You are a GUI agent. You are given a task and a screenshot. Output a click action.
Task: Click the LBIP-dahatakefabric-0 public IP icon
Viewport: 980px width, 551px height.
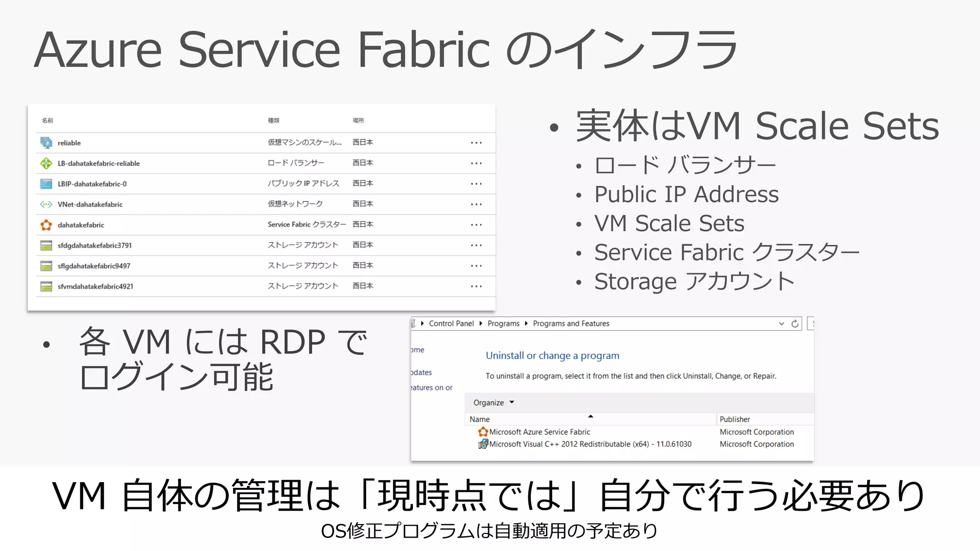(x=46, y=184)
